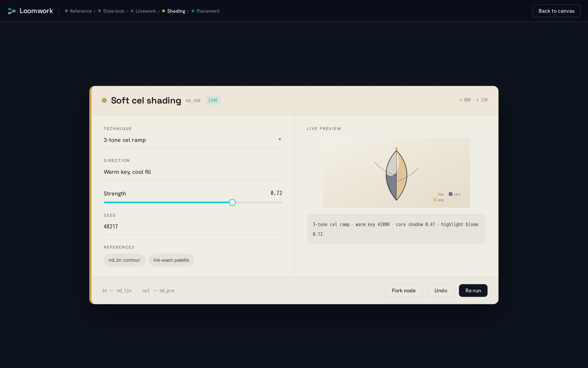This screenshot has height=368, width=588.
Task: Select the nd_lin contour reference chip
Action: click(124, 260)
